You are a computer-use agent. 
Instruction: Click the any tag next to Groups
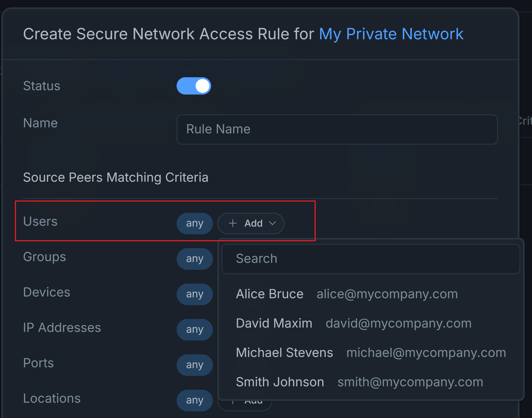click(195, 259)
